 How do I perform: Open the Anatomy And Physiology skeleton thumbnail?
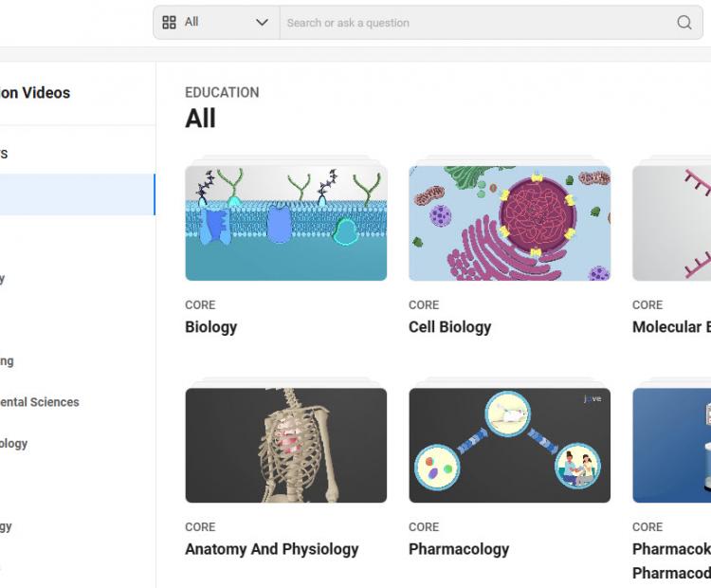point(285,445)
